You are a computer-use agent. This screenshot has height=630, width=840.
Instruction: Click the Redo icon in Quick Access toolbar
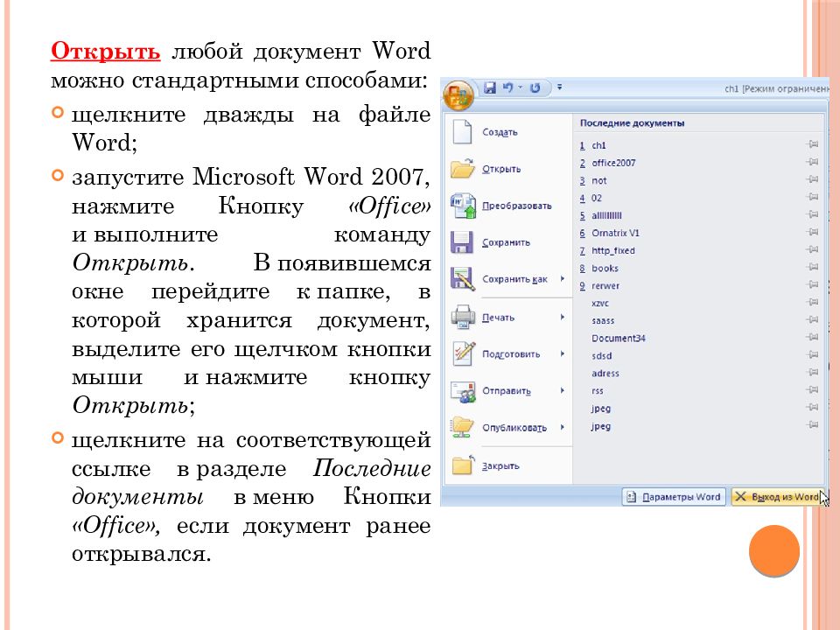(x=535, y=87)
